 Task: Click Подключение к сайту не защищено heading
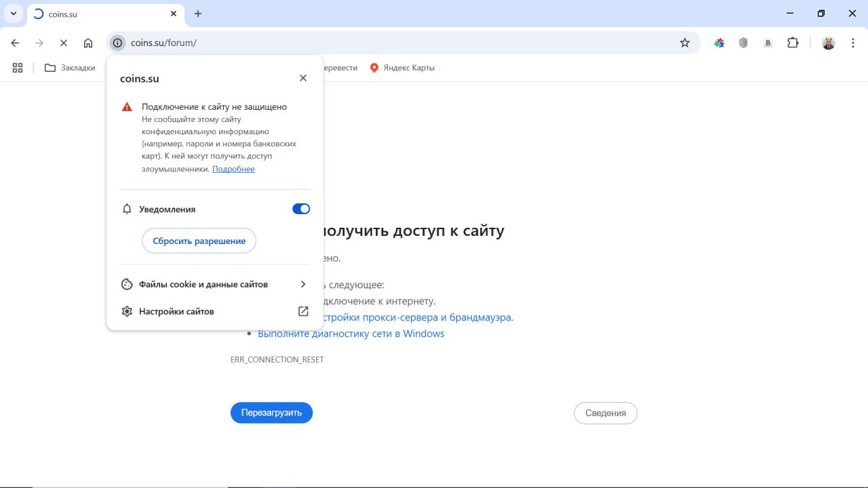[214, 106]
